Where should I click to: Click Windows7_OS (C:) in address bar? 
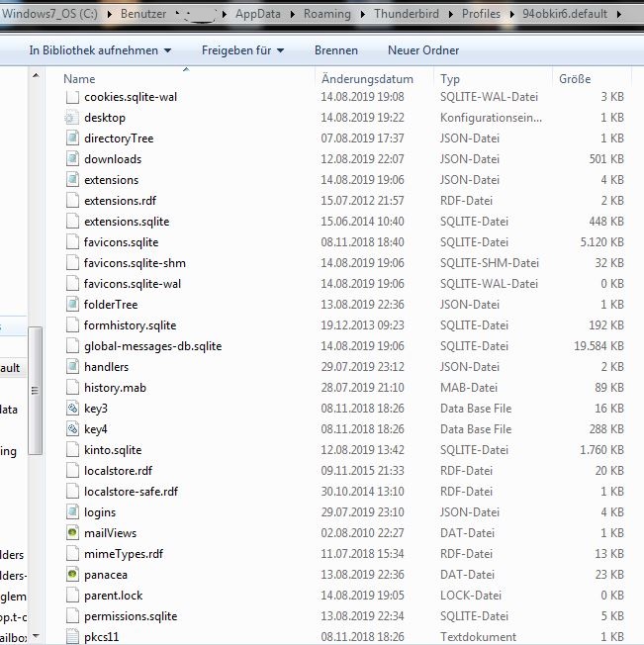tap(49, 14)
